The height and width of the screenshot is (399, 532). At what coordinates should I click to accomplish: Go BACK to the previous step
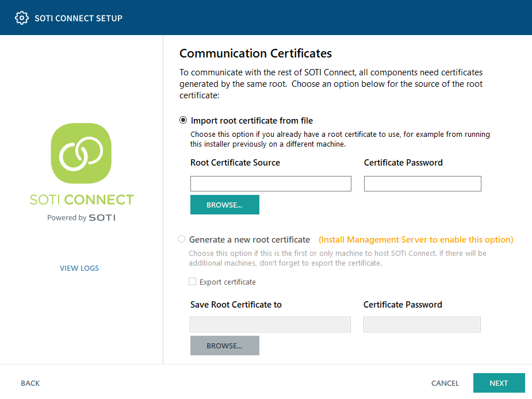[x=30, y=383]
